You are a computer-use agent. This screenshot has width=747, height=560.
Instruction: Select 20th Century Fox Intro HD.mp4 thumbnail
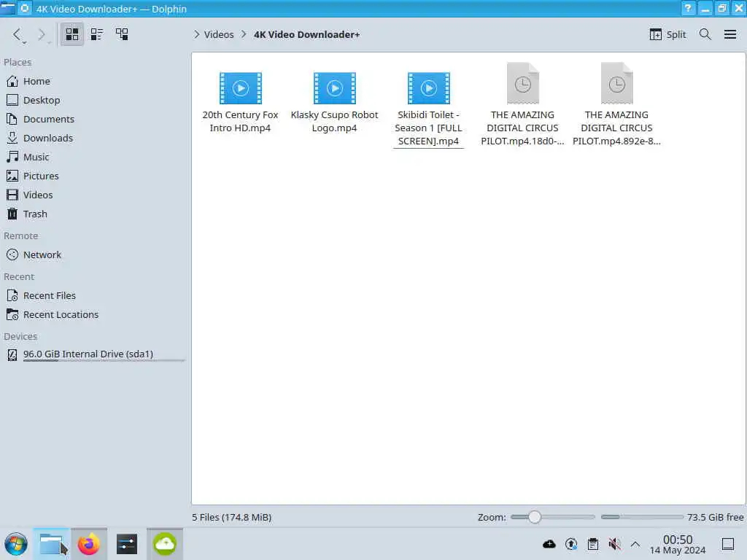click(240, 88)
